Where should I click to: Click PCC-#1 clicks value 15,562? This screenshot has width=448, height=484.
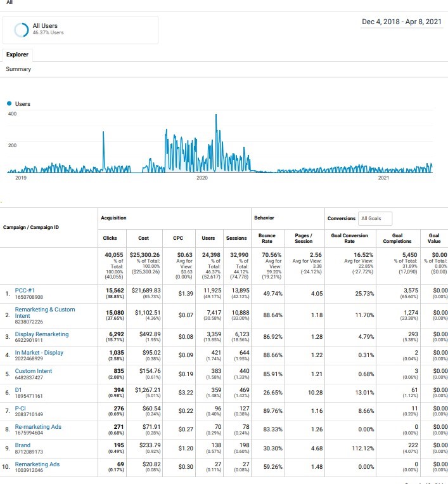click(x=115, y=290)
